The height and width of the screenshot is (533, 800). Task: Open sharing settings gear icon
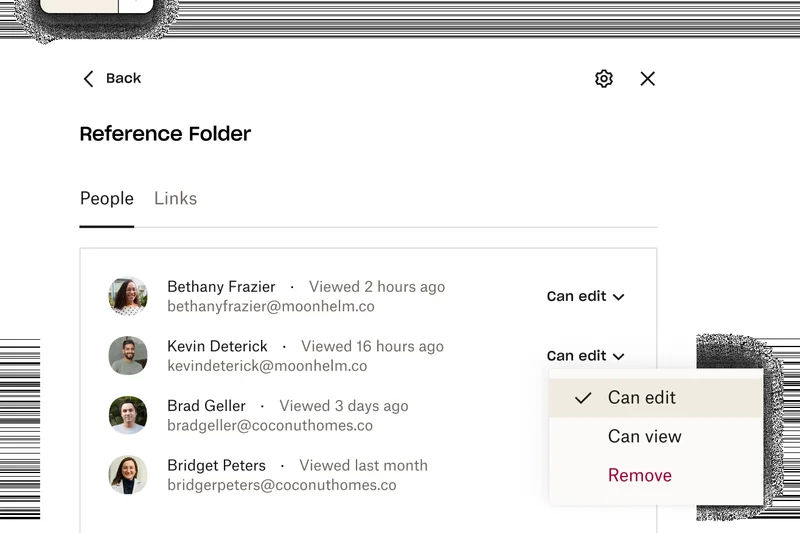tap(603, 79)
